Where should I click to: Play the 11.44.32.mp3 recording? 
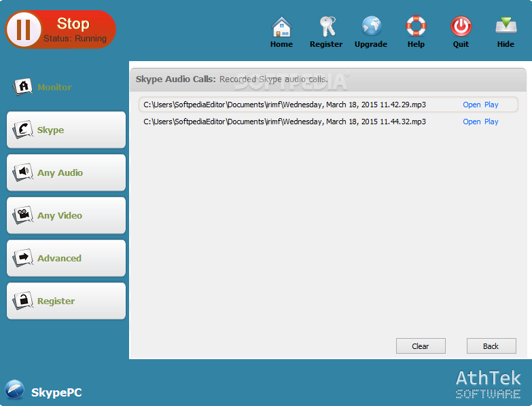click(491, 122)
